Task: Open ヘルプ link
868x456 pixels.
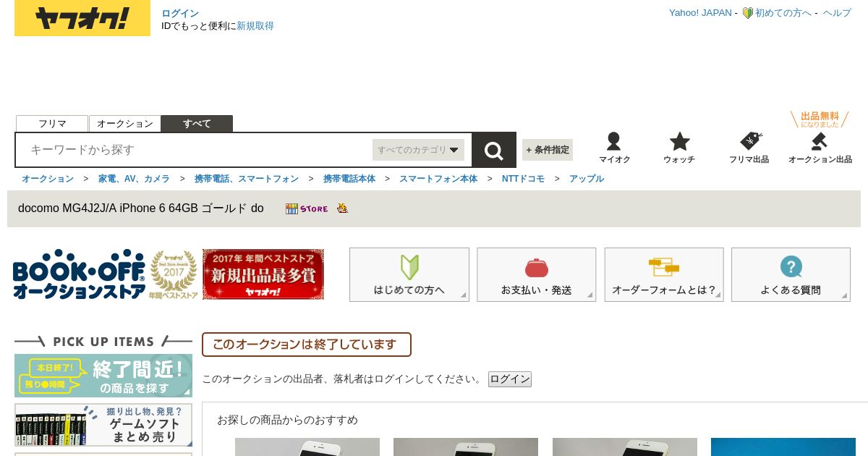Action: coord(837,13)
